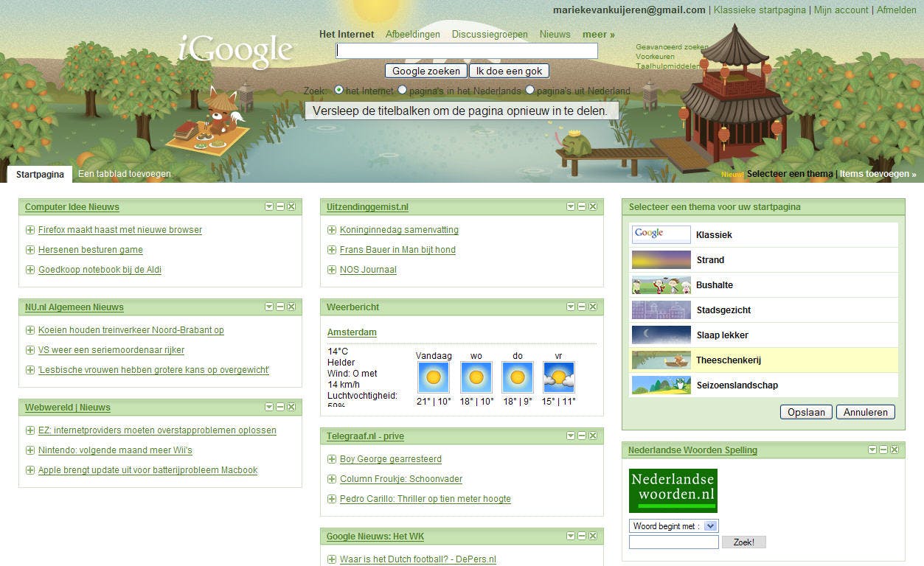Close the Weerbericht gadget
This screenshot has height=566, width=924.
[593, 307]
